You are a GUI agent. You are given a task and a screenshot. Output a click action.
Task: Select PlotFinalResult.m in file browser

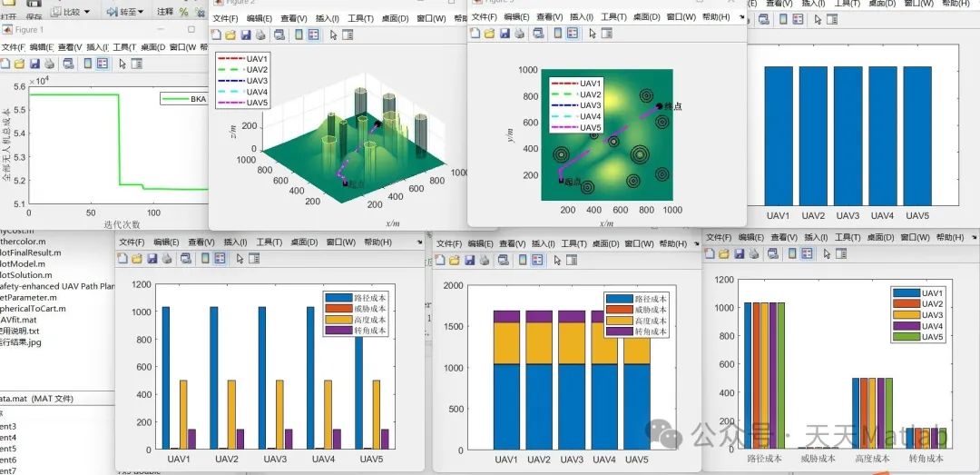click(31, 252)
